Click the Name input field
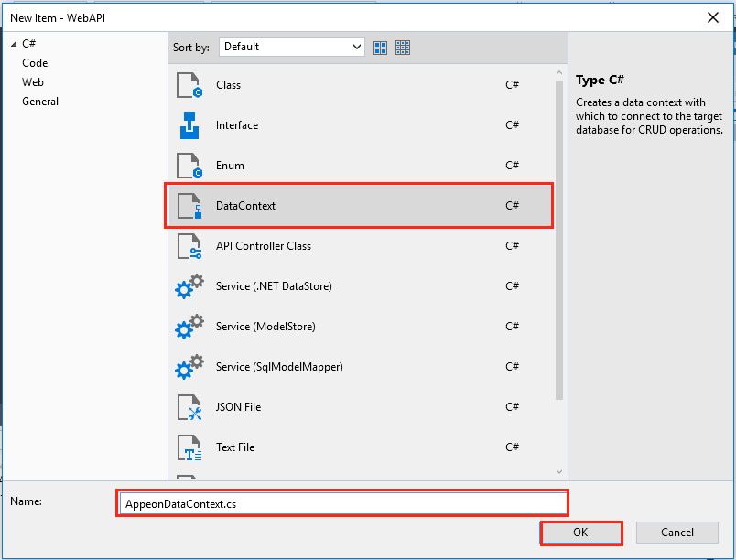736x560 pixels. (342, 503)
